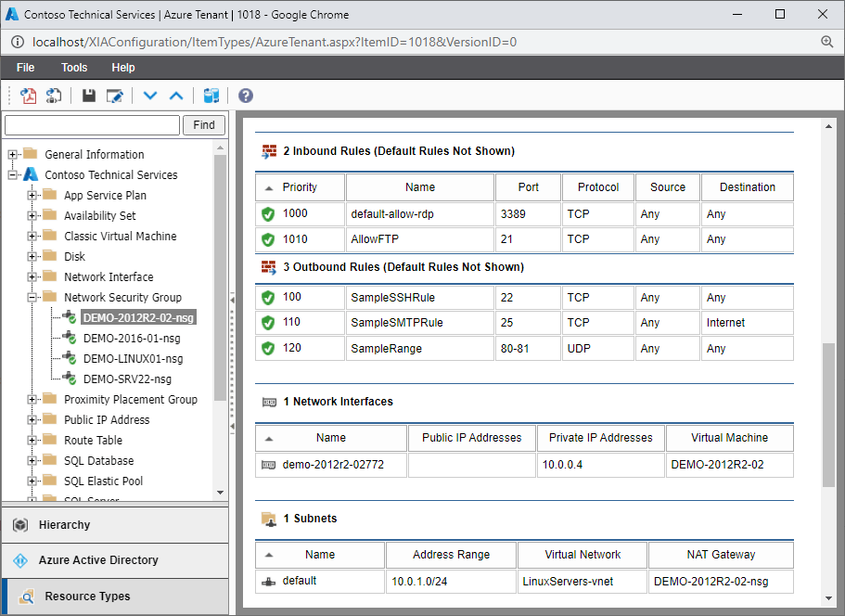845x616 pixels.
Task: Expand the Classic Virtual Machine node
Action: 32,237
